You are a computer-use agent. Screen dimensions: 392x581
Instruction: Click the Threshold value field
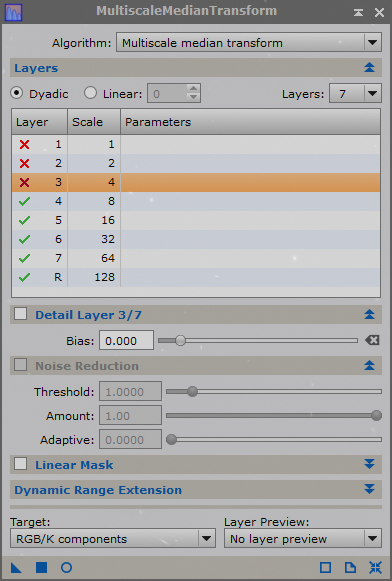(x=130, y=391)
